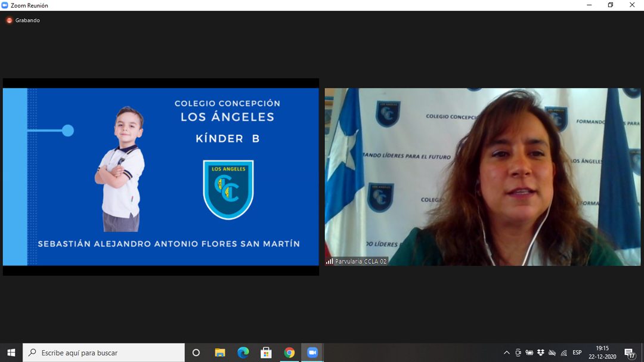Open the Windows Start menu
644x362 pixels.
click(x=11, y=352)
